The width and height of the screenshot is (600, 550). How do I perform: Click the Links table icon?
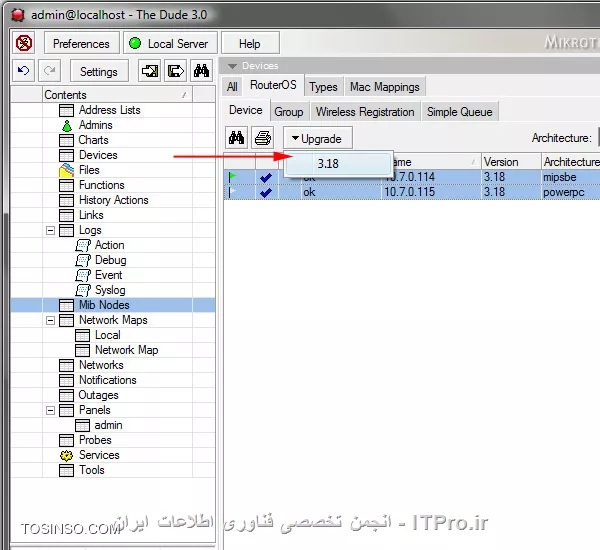point(66,215)
